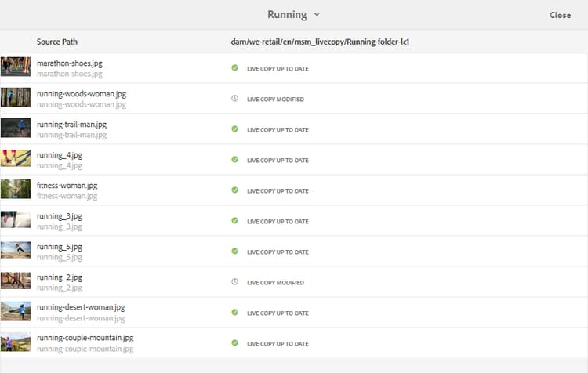Select the marathon-shoes.jpg file name
This screenshot has width=588, height=373.
(x=69, y=63)
